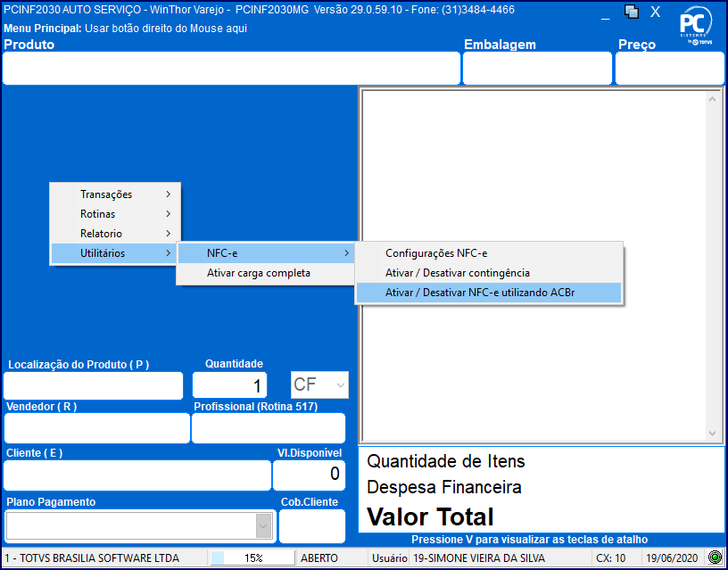
Task: Click the 19/06/2020 date in status bar
Action: click(x=672, y=558)
